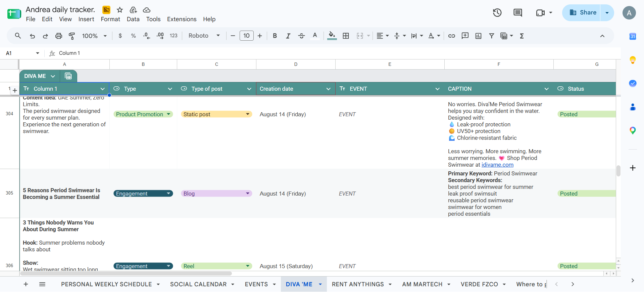Open the borders tool
This screenshot has height=292, width=644.
346,36
